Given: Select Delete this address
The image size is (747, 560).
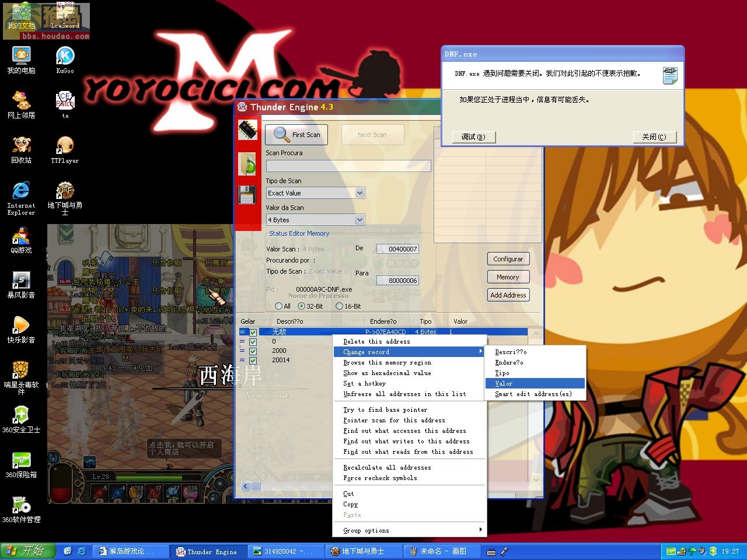Looking at the screenshot, I should click(x=410, y=341).
